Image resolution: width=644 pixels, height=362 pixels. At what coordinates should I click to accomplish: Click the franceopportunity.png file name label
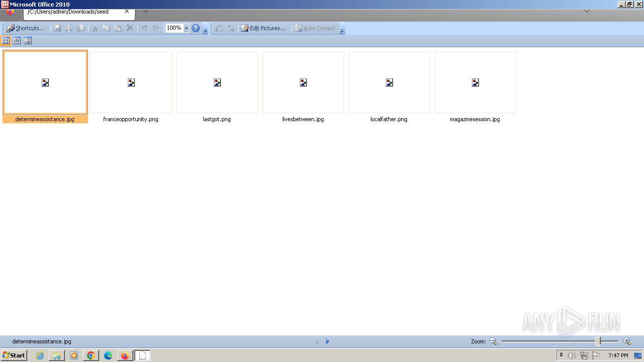(x=131, y=119)
